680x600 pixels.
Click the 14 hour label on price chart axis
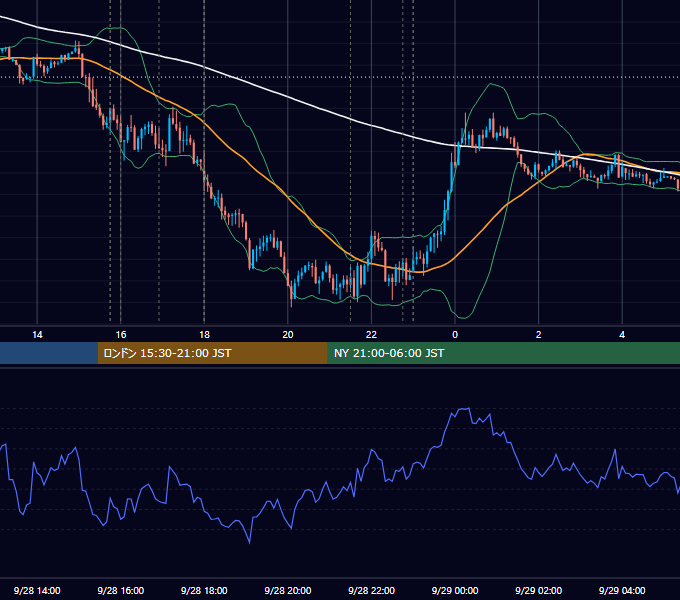pyautogui.click(x=37, y=335)
